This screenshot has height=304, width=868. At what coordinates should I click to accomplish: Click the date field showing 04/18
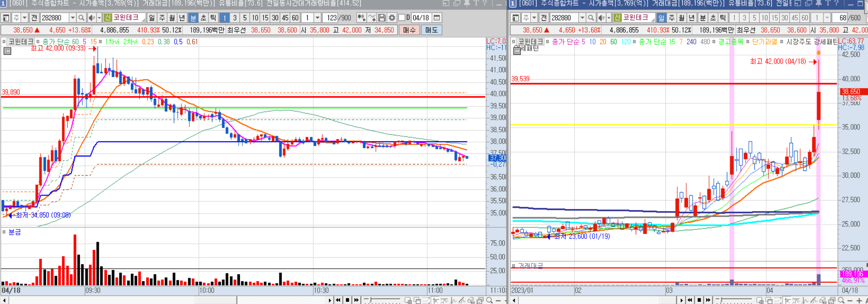tap(421, 18)
